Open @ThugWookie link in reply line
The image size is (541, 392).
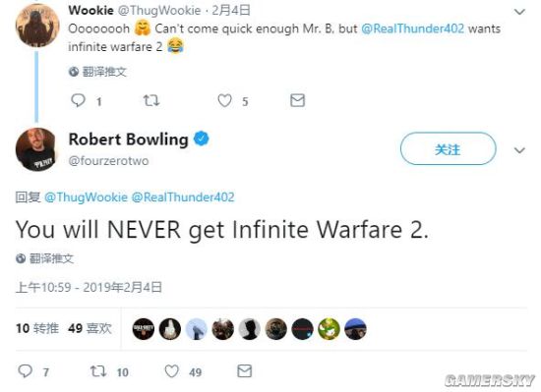pyautogui.click(x=86, y=197)
